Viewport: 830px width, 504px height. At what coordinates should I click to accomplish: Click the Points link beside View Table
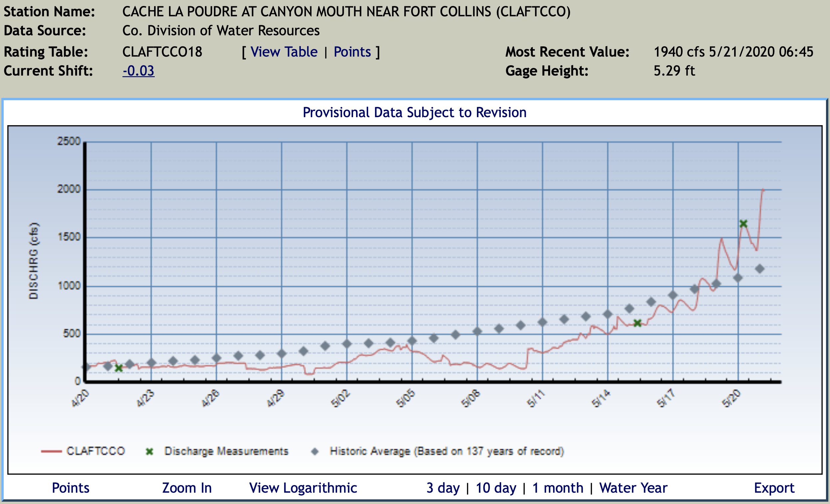click(x=352, y=52)
